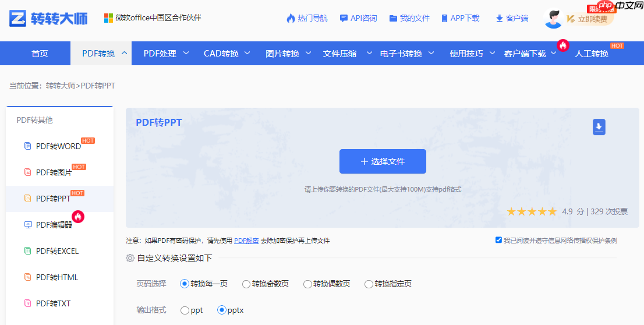Screen dimensions: 644x325
Task: Click the PDF编辑器 monitor icon
Action: click(x=28, y=225)
